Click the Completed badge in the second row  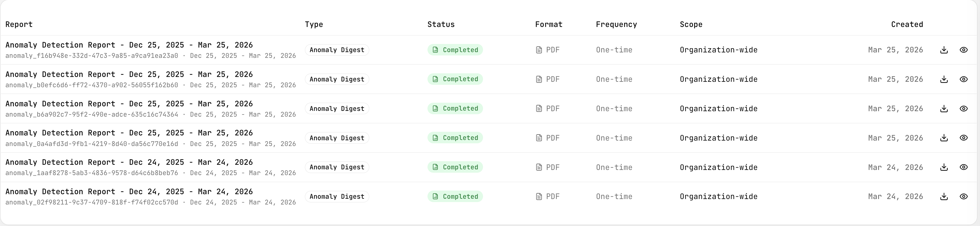[455, 79]
